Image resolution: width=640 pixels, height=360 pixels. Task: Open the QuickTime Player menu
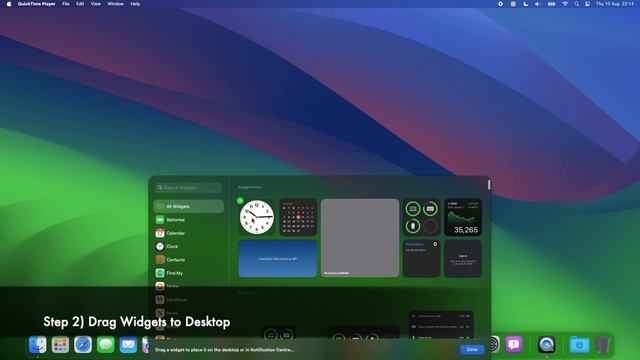tap(36, 4)
